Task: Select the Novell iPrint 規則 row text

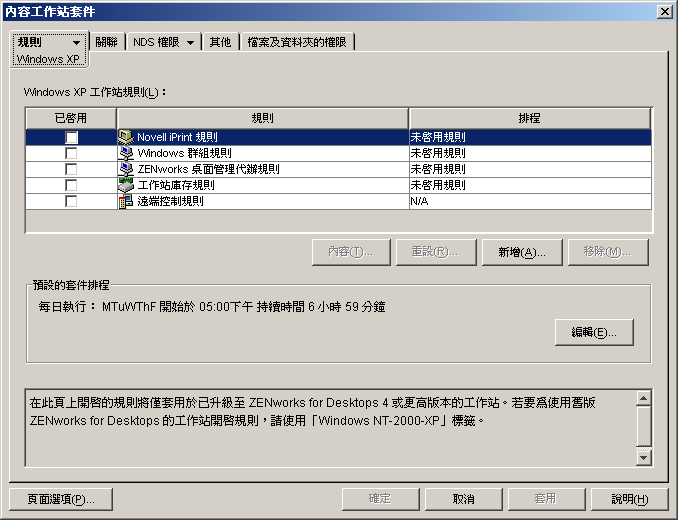Action: click(177, 137)
